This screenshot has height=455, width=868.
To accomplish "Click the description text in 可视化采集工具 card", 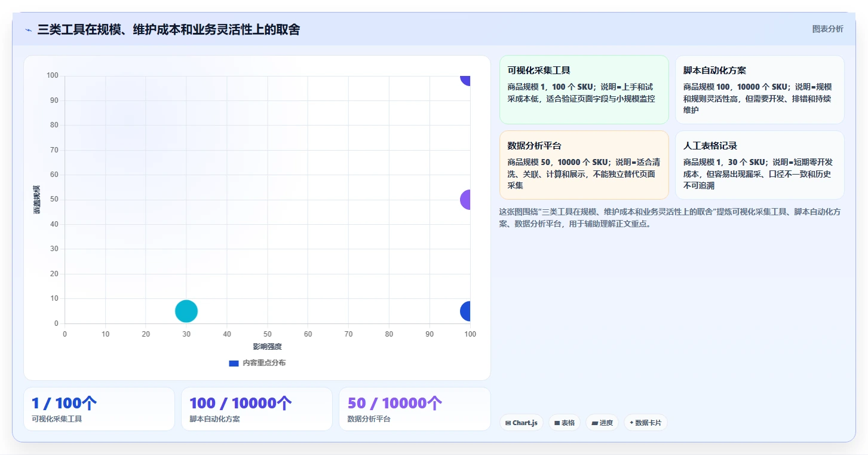I will coord(582,93).
